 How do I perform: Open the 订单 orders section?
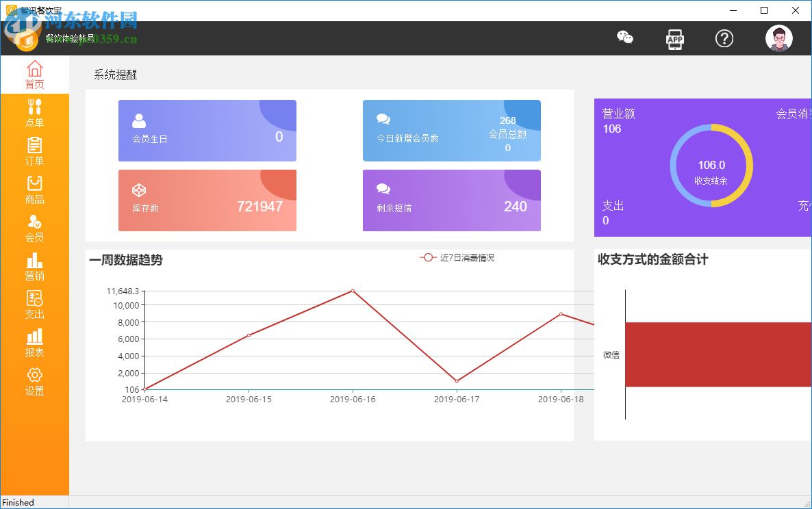[35, 151]
